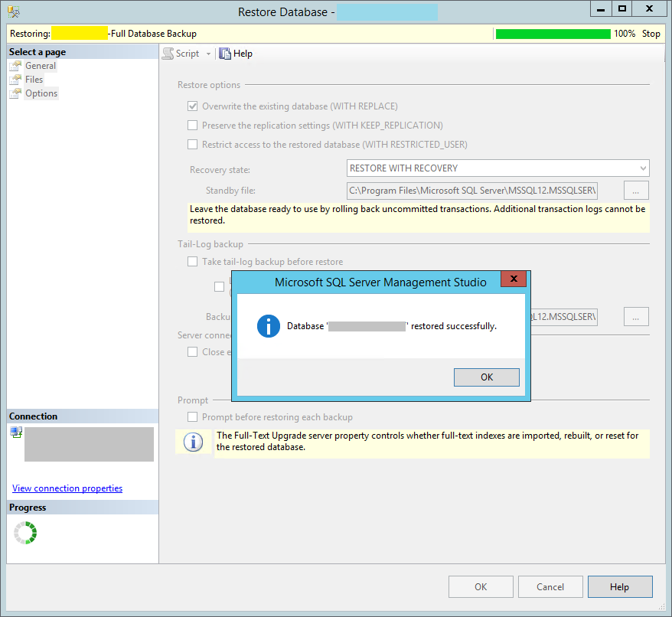
Task: Open the Files page
Action: 34,80
